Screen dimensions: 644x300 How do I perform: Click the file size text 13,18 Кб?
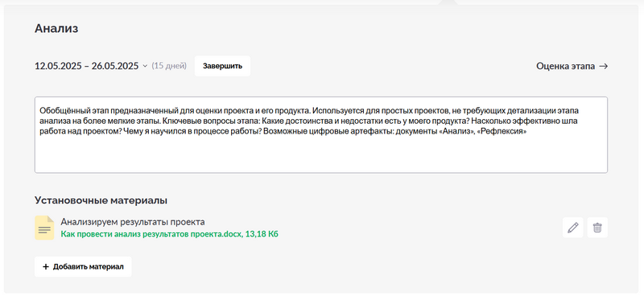[x=262, y=234]
